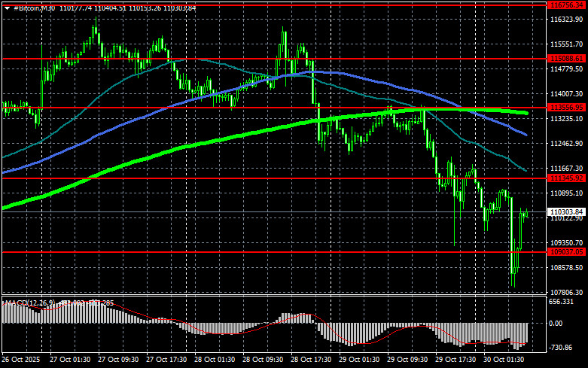Click the 28 Oct 01:30 time axis label

[215, 360]
